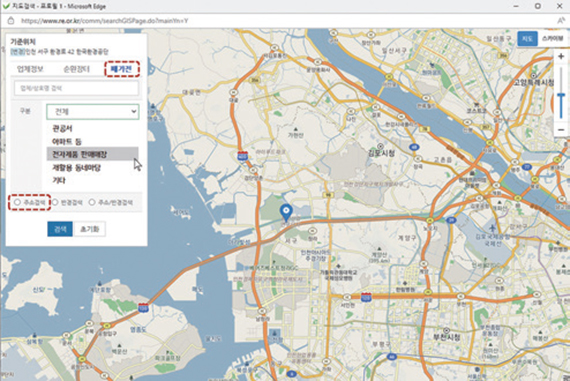Click the airport plane icon at Gimpo Airport
Viewport: 570px width, 381px height.
click(x=492, y=229)
